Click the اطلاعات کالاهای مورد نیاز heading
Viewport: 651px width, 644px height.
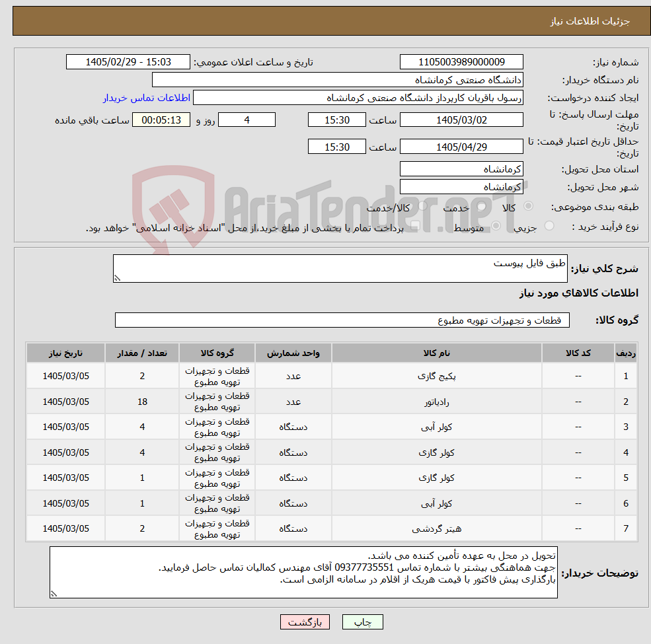579,293
